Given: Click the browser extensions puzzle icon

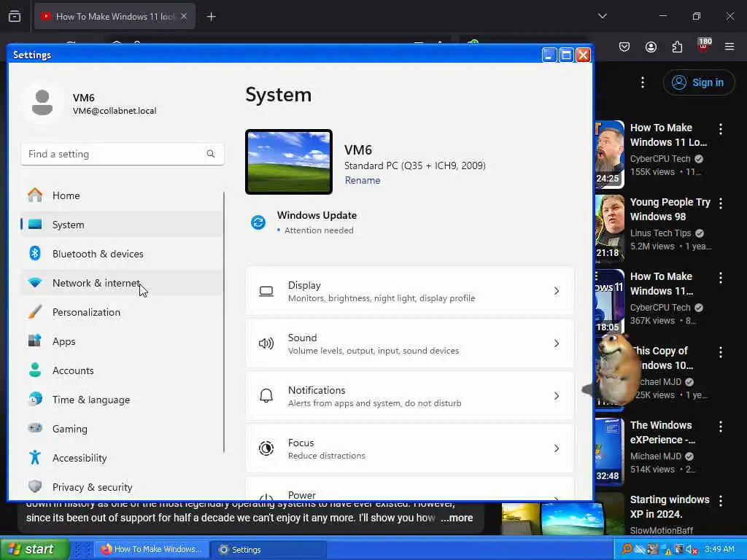Looking at the screenshot, I should pyautogui.click(x=677, y=47).
